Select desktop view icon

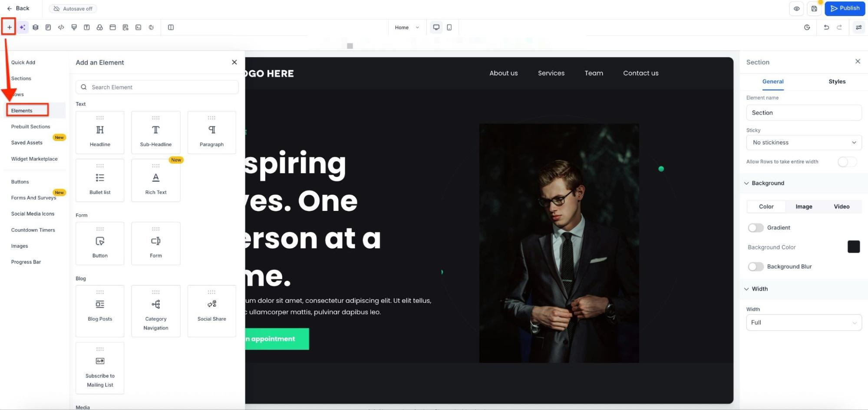point(436,27)
